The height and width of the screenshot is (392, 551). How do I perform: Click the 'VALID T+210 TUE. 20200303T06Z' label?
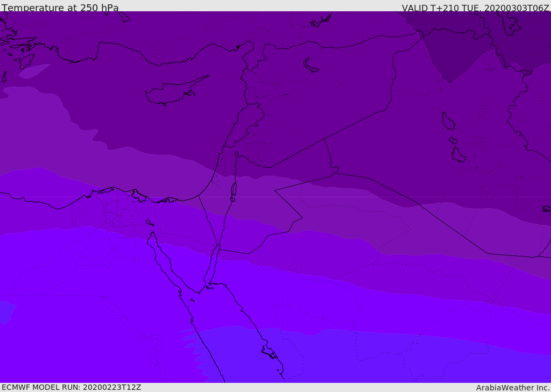476,8
